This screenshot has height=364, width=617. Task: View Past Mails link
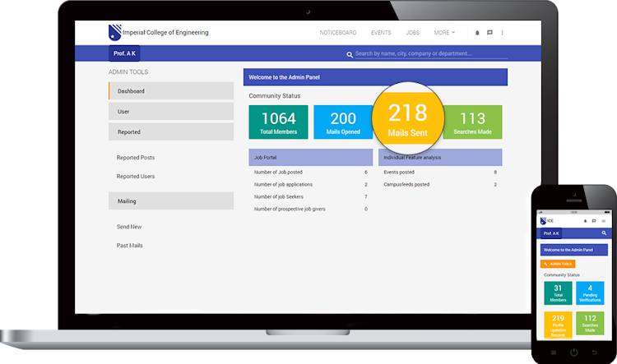(x=129, y=246)
